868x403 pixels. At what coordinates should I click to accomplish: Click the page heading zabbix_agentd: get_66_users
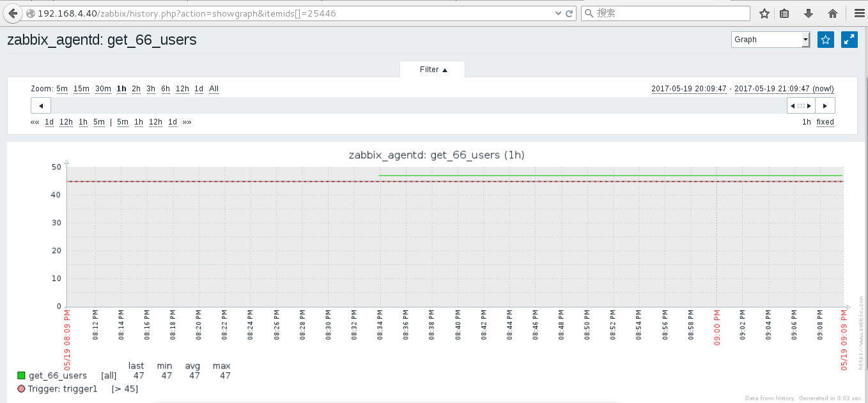click(x=102, y=40)
